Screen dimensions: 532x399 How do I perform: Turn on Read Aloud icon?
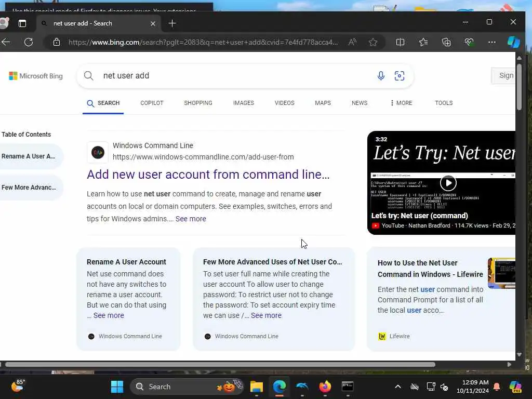(352, 42)
